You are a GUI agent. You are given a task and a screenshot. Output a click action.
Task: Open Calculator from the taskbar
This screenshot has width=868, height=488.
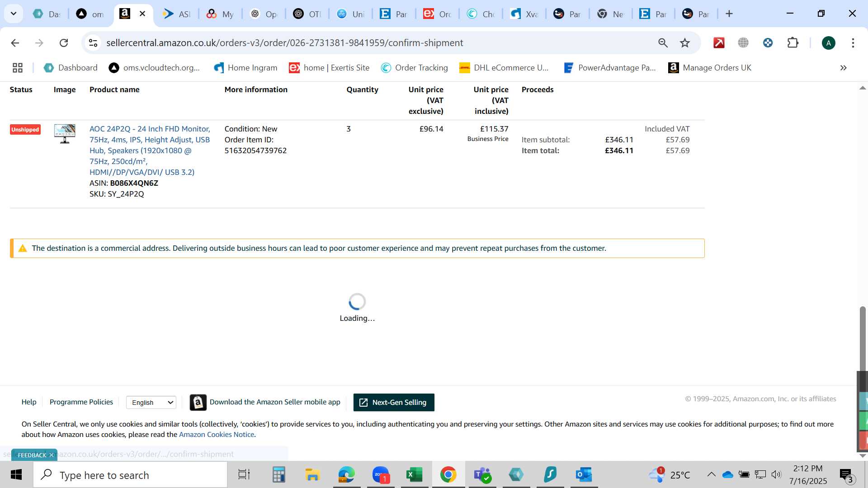[278, 475]
